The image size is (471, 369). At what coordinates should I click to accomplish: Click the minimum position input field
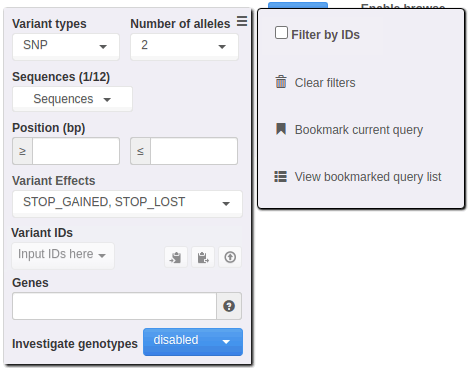tap(76, 151)
